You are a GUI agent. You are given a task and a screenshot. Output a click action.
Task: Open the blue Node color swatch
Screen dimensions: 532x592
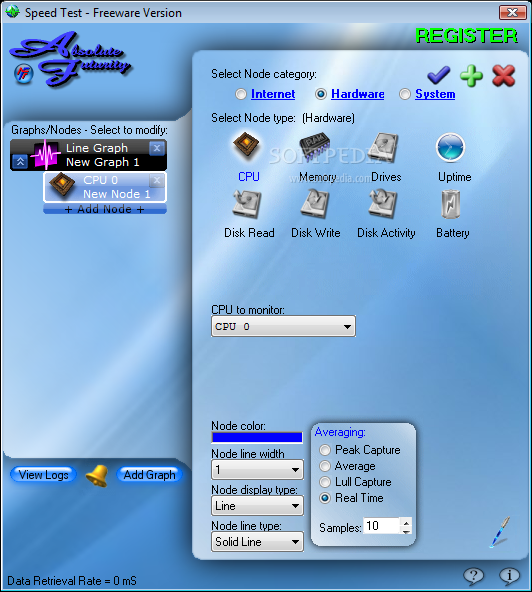point(257,437)
